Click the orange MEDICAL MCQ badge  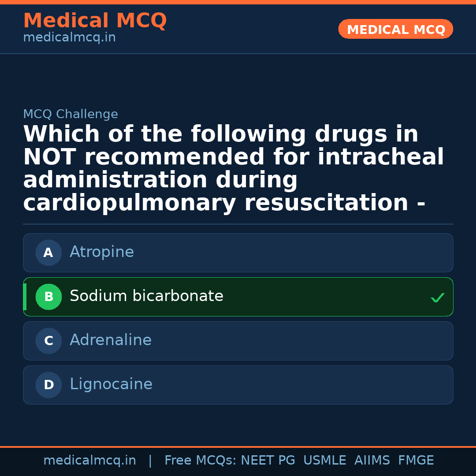click(x=395, y=30)
